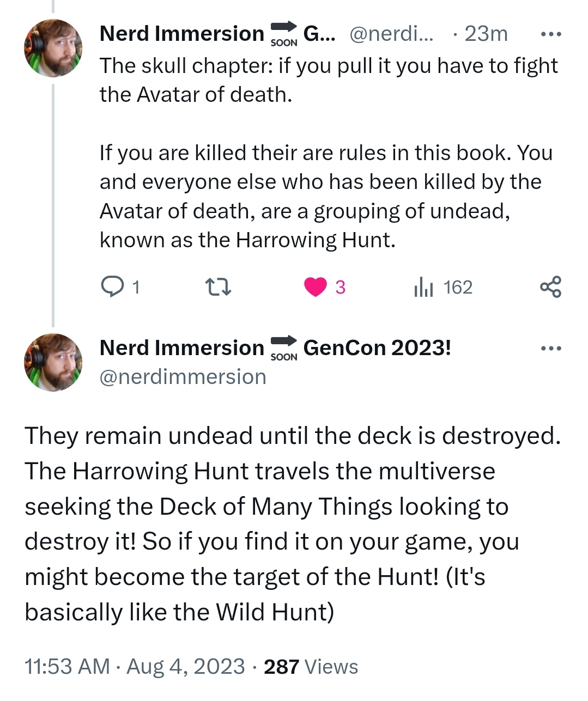This screenshot has width=588, height=701.
Task: Share the skull chapter tweet
Action: tap(550, 287)
